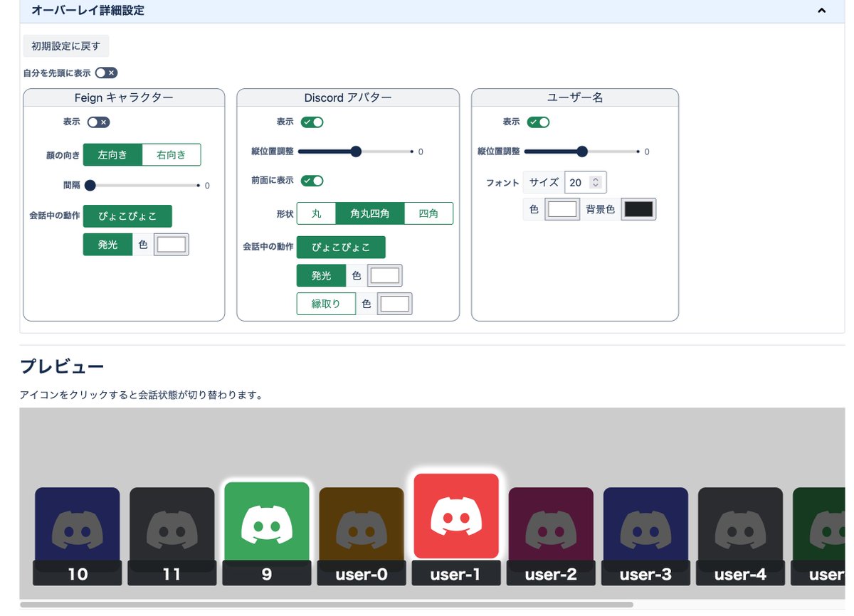854x616 pixels.
Task: Collapse the オーバーレイ詳細設定 section chevron
Action: coord(821,11)
